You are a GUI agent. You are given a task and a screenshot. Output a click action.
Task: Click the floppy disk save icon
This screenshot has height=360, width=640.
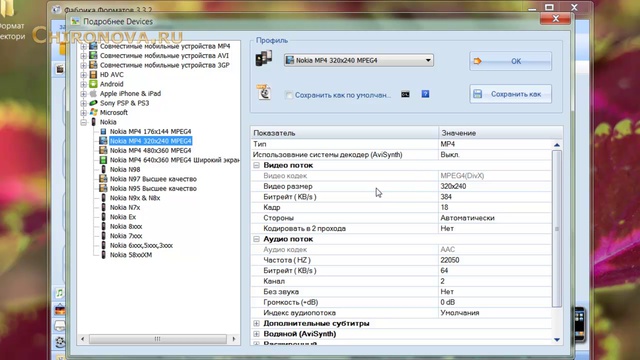[x=478, y=94]
